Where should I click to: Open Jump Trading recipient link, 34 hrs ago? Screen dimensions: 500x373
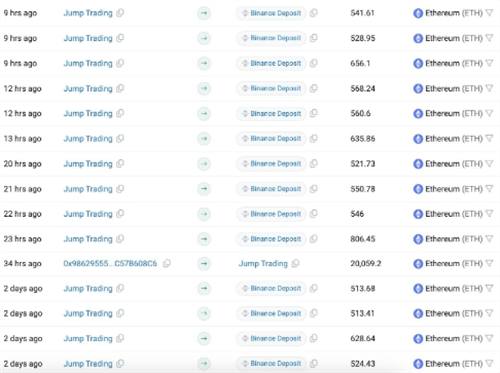point(263,264)
